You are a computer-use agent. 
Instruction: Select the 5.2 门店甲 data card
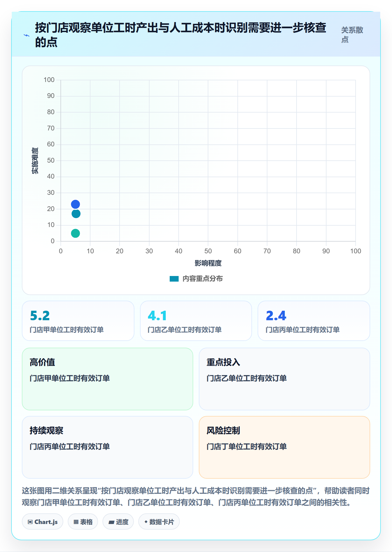click(x=78, y=321)
